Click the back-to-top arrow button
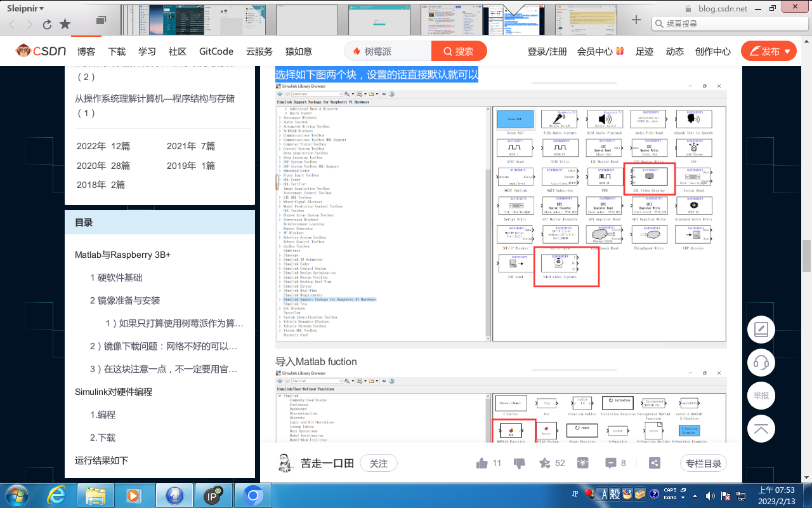The image size is (812, 508). (761, 429)
